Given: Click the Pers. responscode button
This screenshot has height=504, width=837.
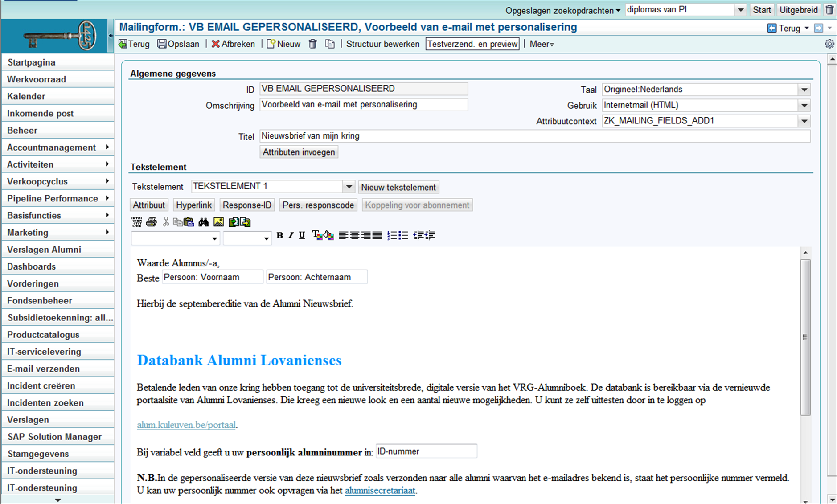Looking at the screenshot, I should point(318,205).
